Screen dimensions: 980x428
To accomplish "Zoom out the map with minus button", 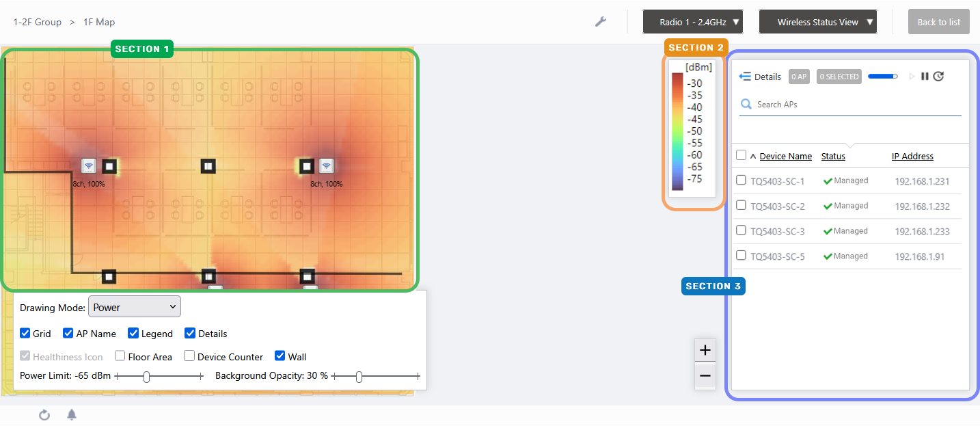I will point(705,376).
